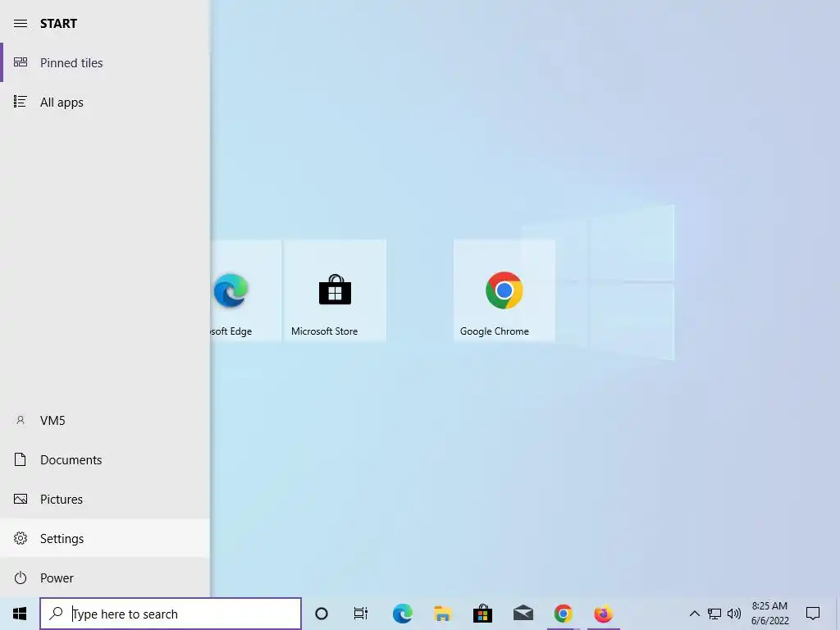Launch Microsoft Store pinned tile
The width and height of the screenshot is (840, 630).
click(335, 290)
